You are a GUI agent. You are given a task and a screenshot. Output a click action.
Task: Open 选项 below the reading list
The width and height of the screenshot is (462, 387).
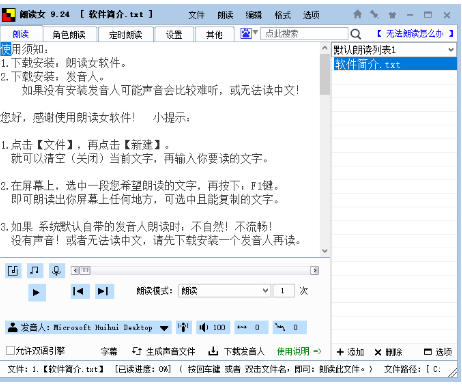pyautogui.click(x=438, y=352)
